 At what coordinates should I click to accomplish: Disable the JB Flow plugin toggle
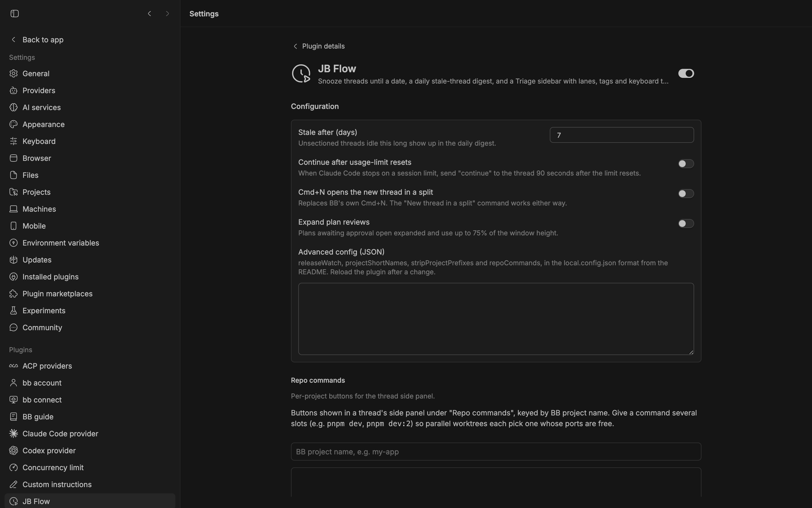[x=686, y=73]
